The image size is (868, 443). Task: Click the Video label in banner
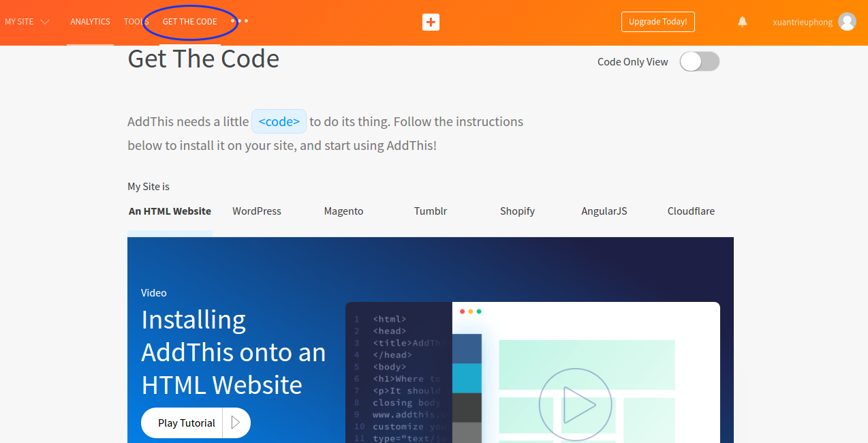point(154,292)
